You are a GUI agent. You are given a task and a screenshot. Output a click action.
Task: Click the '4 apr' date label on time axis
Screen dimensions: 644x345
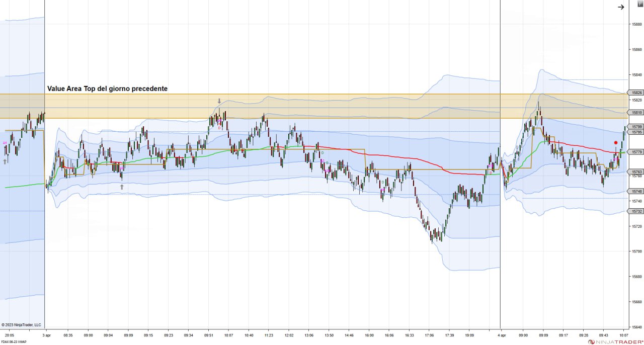coord(501,334)
